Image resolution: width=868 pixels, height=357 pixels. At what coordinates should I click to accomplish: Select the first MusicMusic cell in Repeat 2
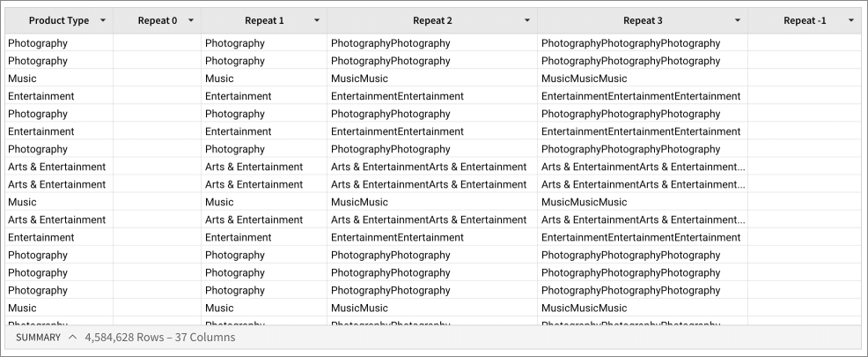click(x=359, y=78)
